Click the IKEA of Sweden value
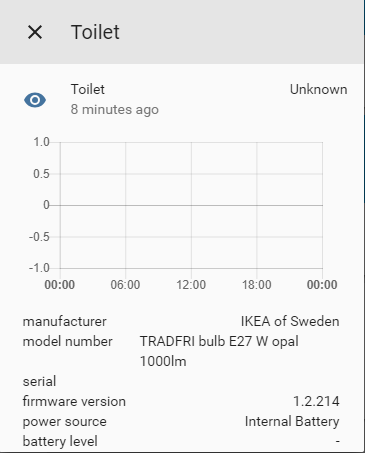Viewport: 365px width, 453px height. coord(290,321)
